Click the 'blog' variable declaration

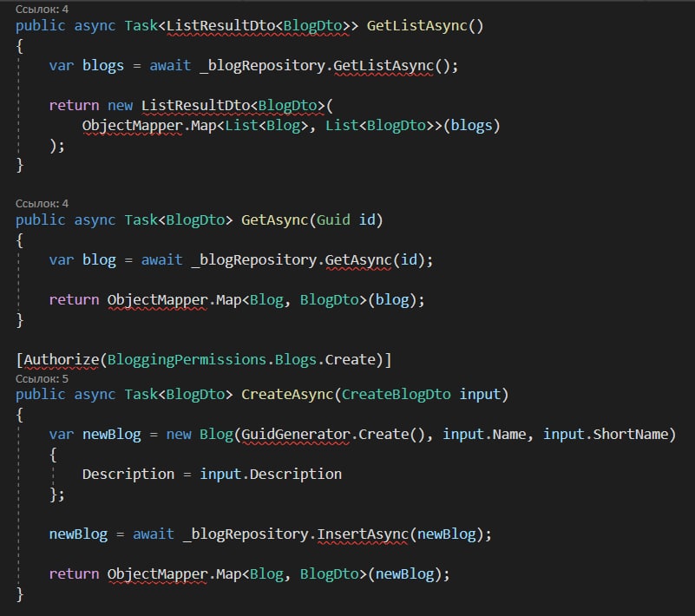(99, 259)
